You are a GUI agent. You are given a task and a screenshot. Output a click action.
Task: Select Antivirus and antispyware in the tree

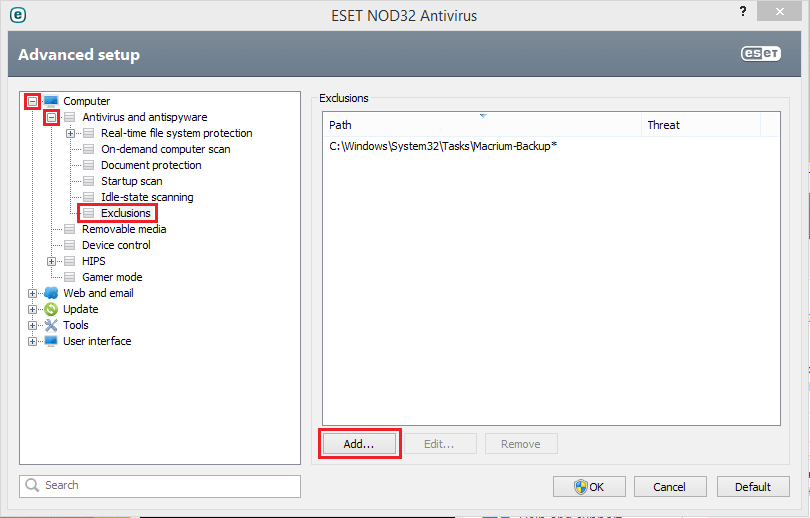click(x=145, y=117)
